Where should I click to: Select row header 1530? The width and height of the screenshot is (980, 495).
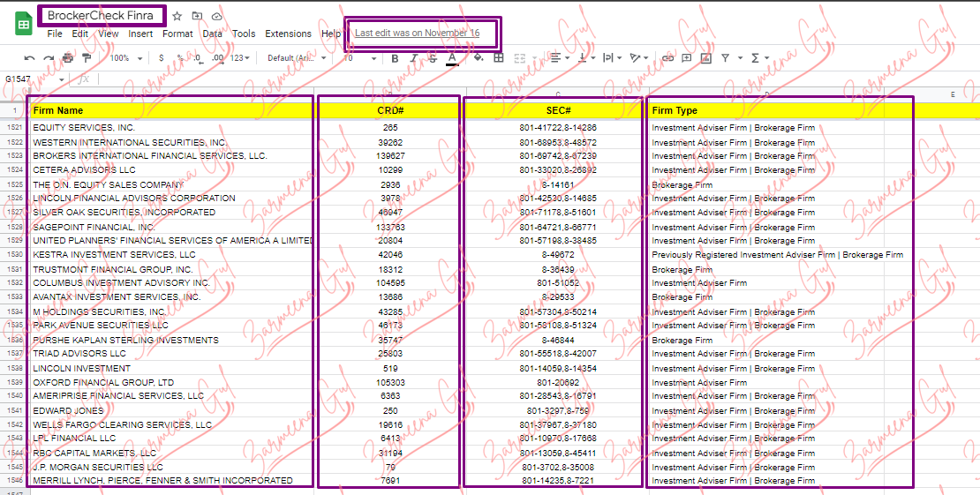tap(14, 255)
